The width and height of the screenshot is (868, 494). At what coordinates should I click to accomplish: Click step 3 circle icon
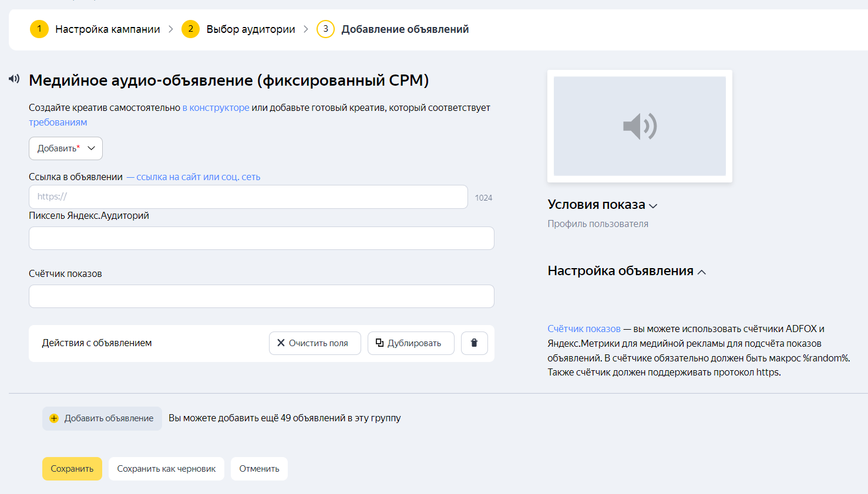[325, 29]
